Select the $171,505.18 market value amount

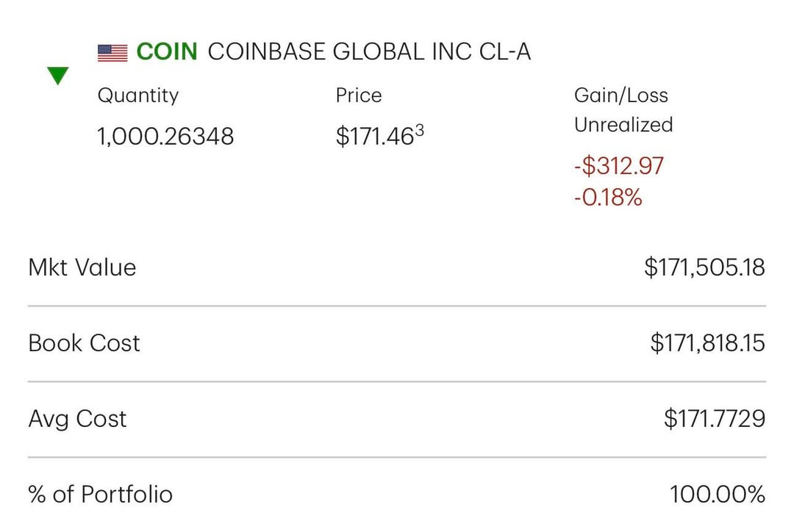[704, 267]
